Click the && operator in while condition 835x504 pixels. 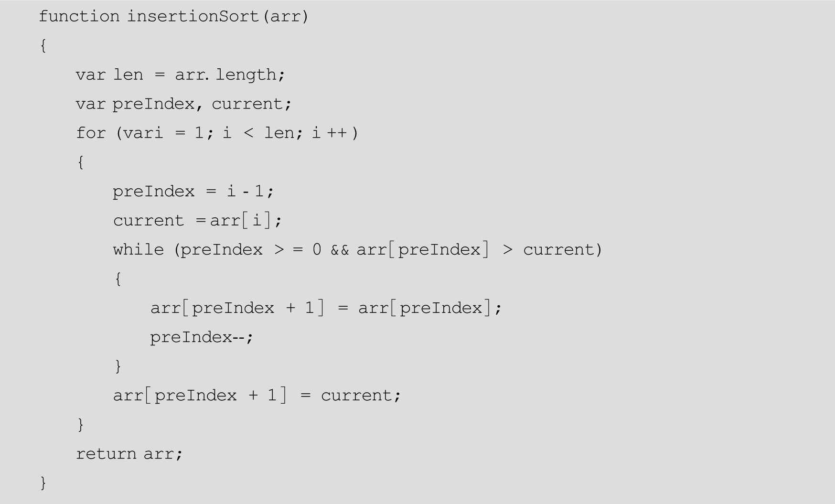[340, 250]
